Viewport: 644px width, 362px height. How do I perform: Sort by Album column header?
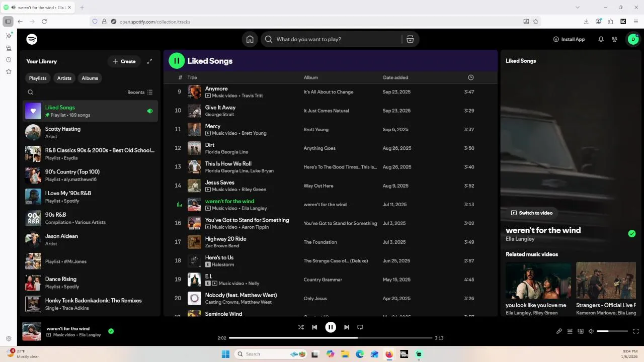pyautogui.click(x=311, y=77)
